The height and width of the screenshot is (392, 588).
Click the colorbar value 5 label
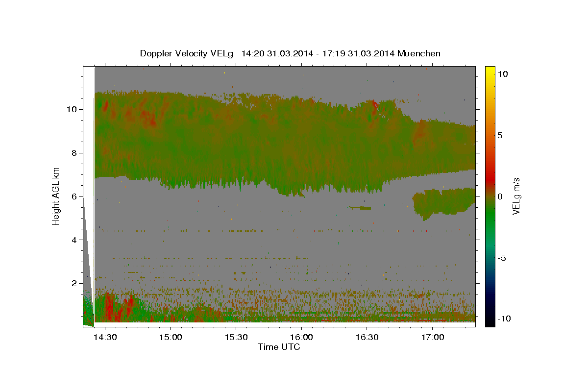point(501,135)
